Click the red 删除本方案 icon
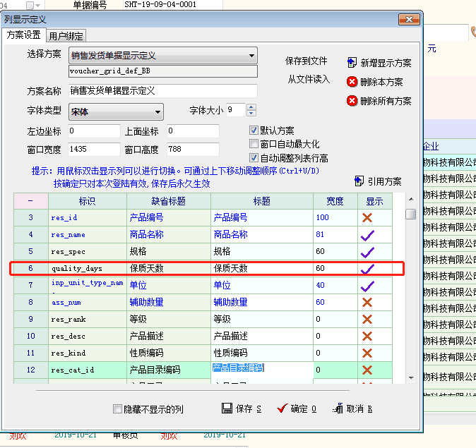 [352, 82]
